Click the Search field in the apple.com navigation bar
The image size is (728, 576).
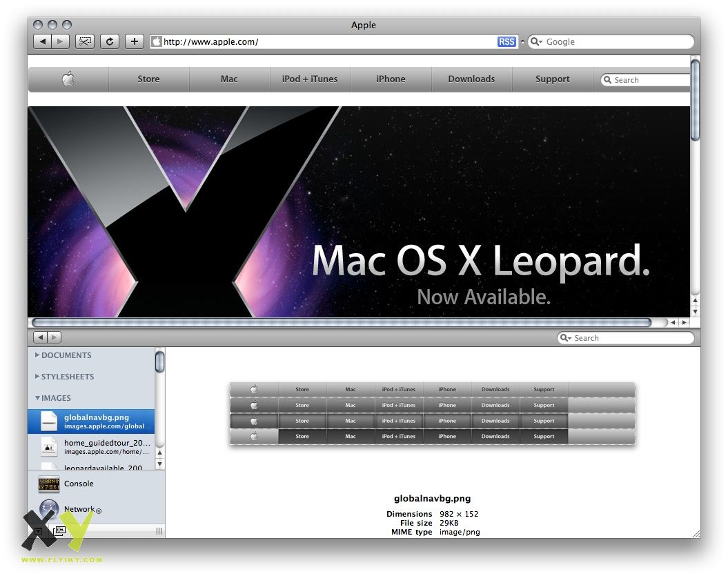tap(646, 80)
